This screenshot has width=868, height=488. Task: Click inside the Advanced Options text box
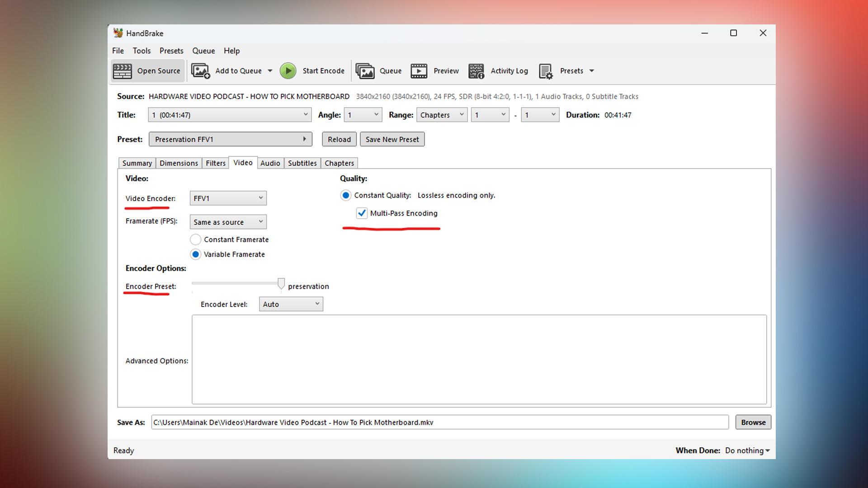(x=479, y=360)
